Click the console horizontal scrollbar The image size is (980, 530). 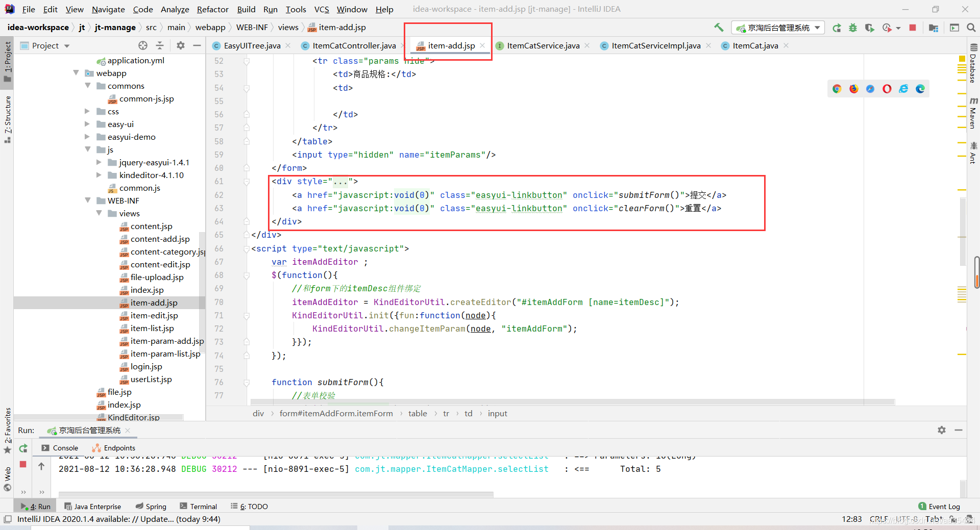276,494
